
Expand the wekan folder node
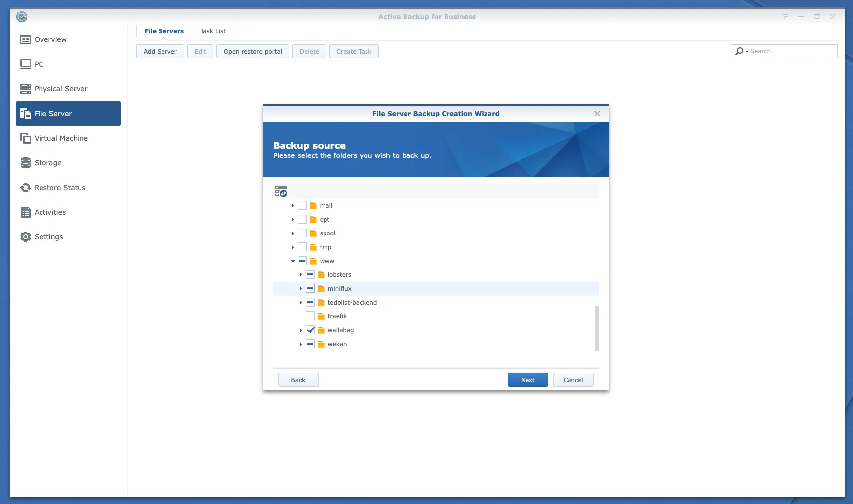pos(301,344)
